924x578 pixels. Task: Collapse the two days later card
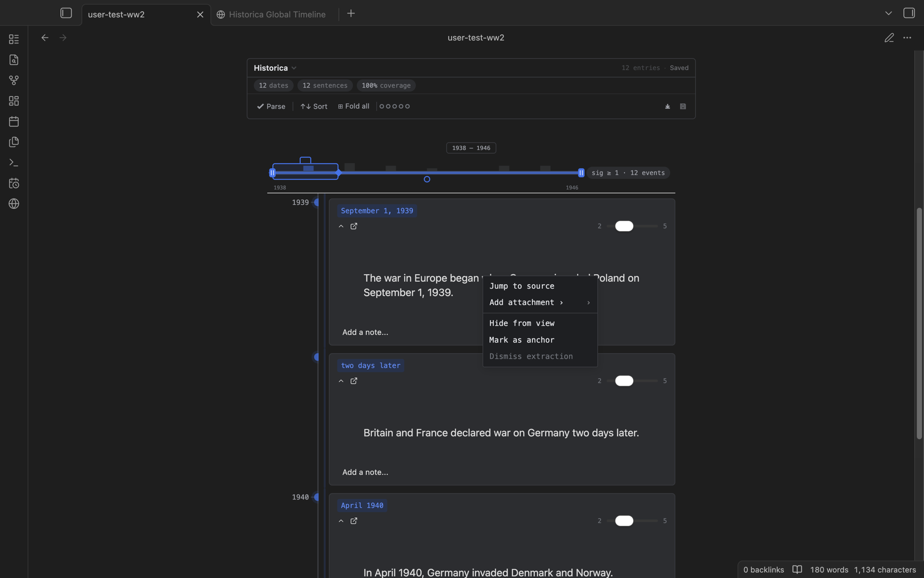coord(341,381)
